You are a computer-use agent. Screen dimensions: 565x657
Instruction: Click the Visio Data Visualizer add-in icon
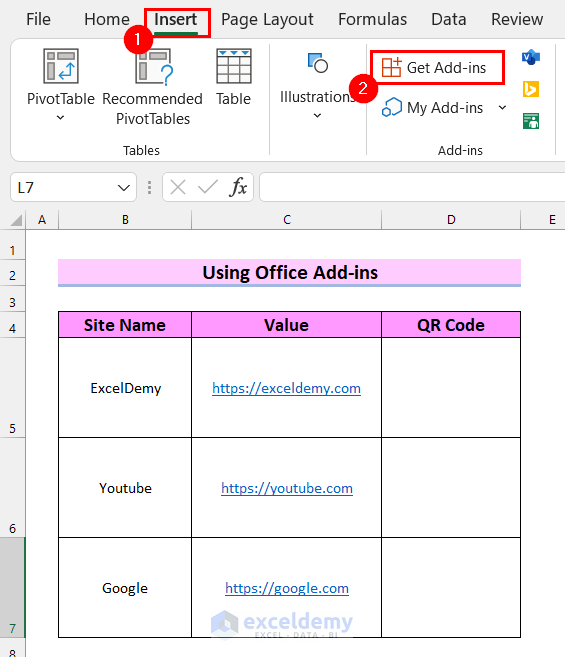click(x=531, y=57)
